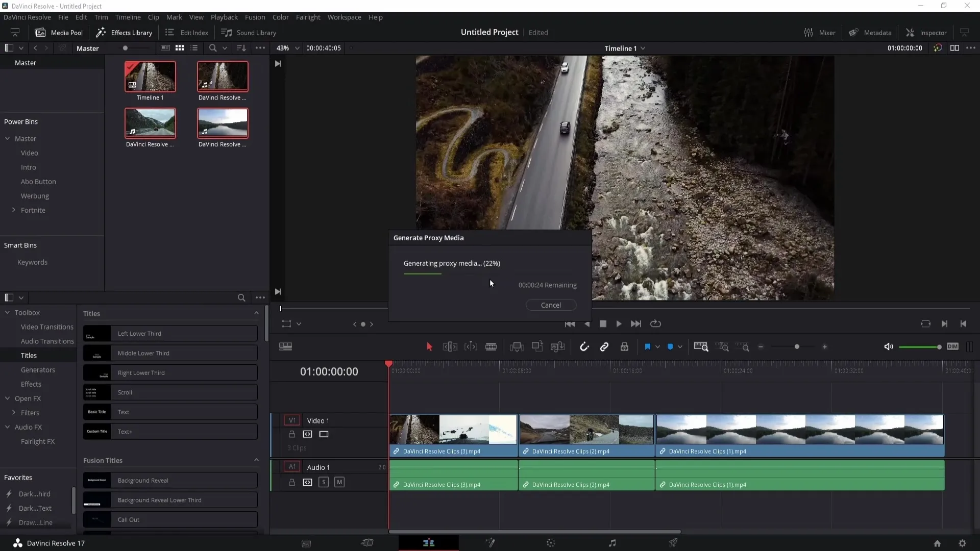The width and height of the screenshot is (980, 551).
Task: Click the Overwrite Clip icon
Action: (537, 346)
